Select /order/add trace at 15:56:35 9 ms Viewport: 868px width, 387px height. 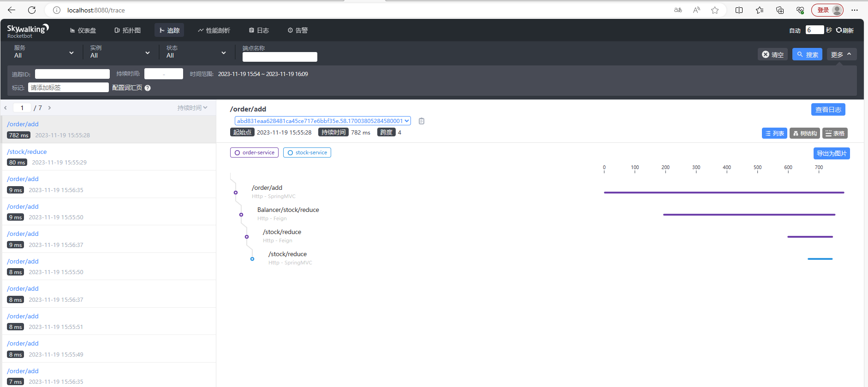point(109,184)
